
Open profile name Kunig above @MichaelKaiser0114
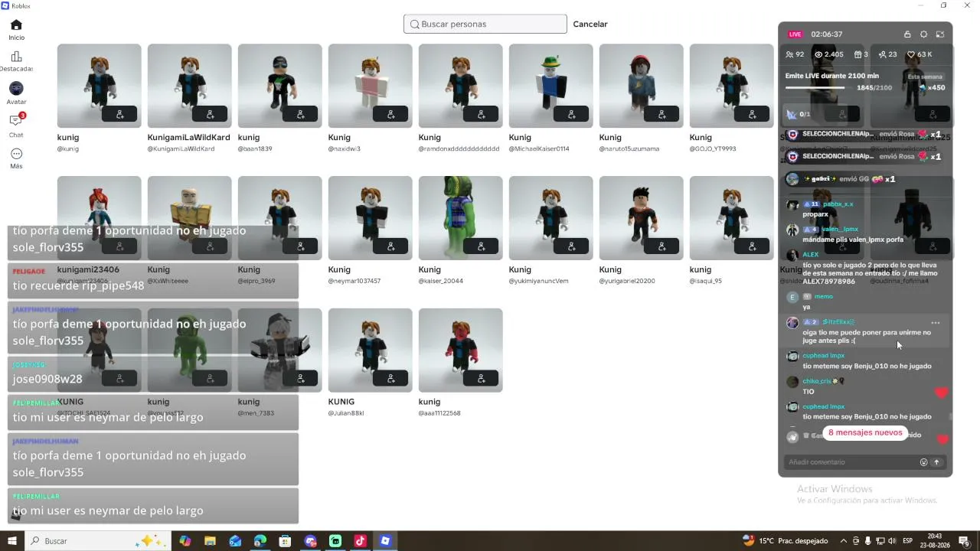(x=520, y=138)
